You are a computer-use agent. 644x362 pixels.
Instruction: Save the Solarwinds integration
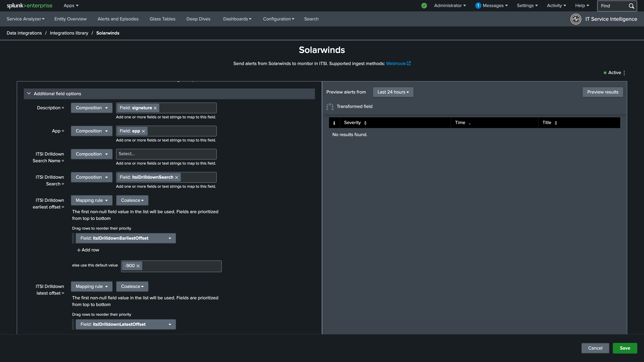click(625, 348)
